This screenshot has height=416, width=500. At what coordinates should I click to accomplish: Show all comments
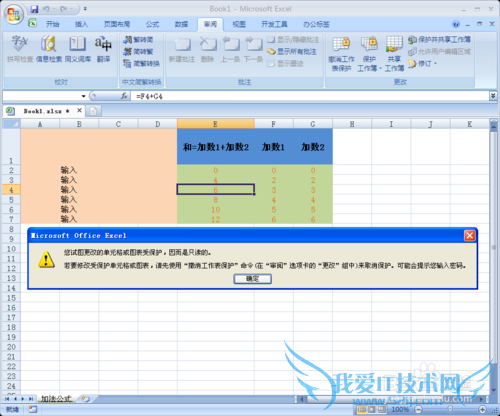[x=292, y=51]
